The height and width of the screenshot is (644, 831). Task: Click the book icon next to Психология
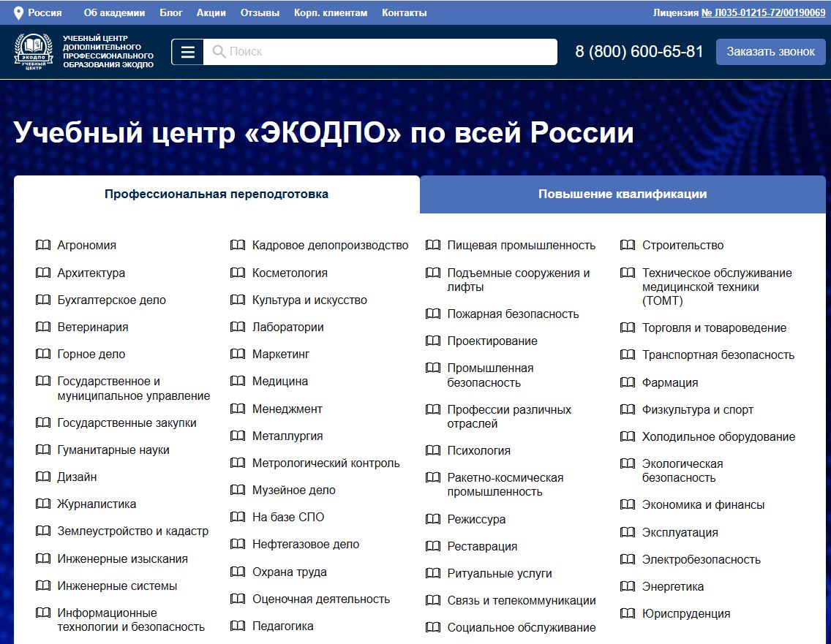(x=432, y=451)
